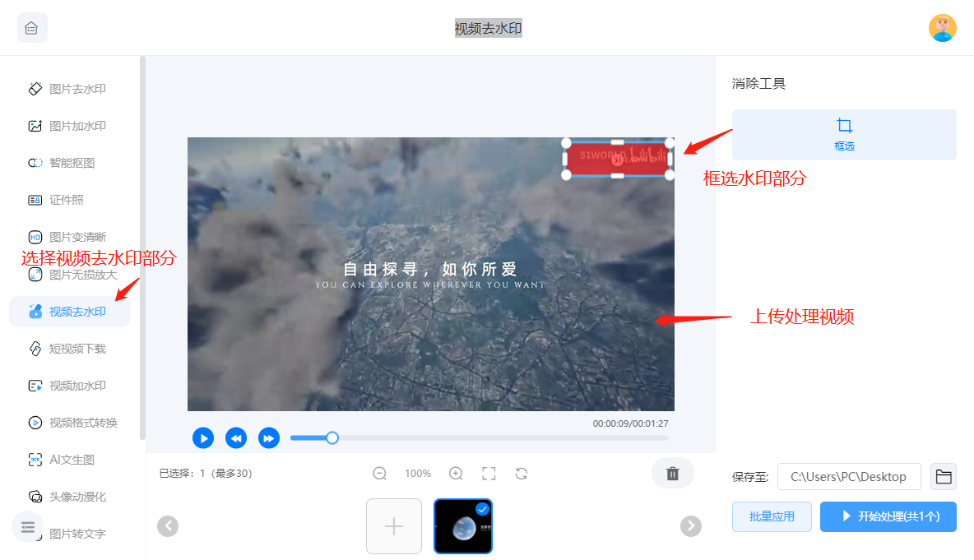Reset view with the refresh icon
The width and height of the screenshot is (974, 560).
522,474
